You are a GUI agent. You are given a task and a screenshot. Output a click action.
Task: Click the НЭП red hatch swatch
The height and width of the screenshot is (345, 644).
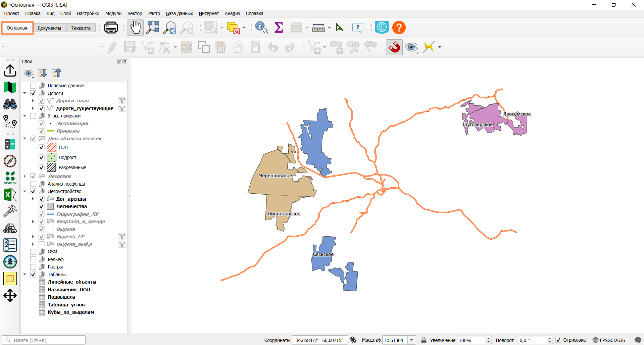52,147
